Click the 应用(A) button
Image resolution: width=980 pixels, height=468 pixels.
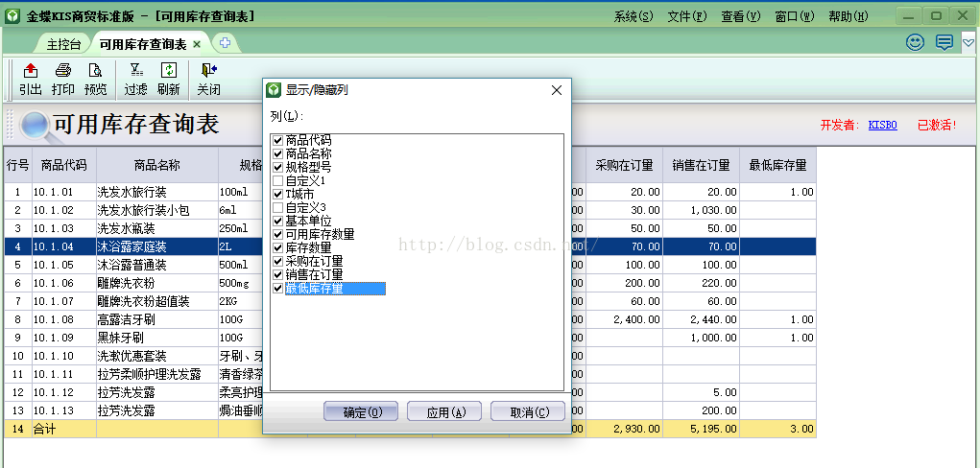pos(444,411)
